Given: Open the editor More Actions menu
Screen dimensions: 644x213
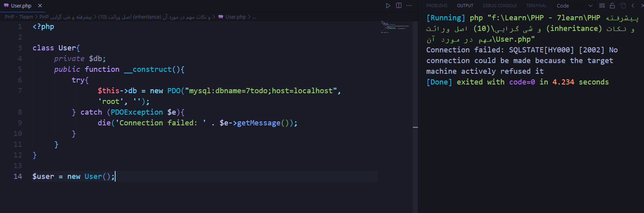Looking at the screenshot, I should (x=409, y=6).
